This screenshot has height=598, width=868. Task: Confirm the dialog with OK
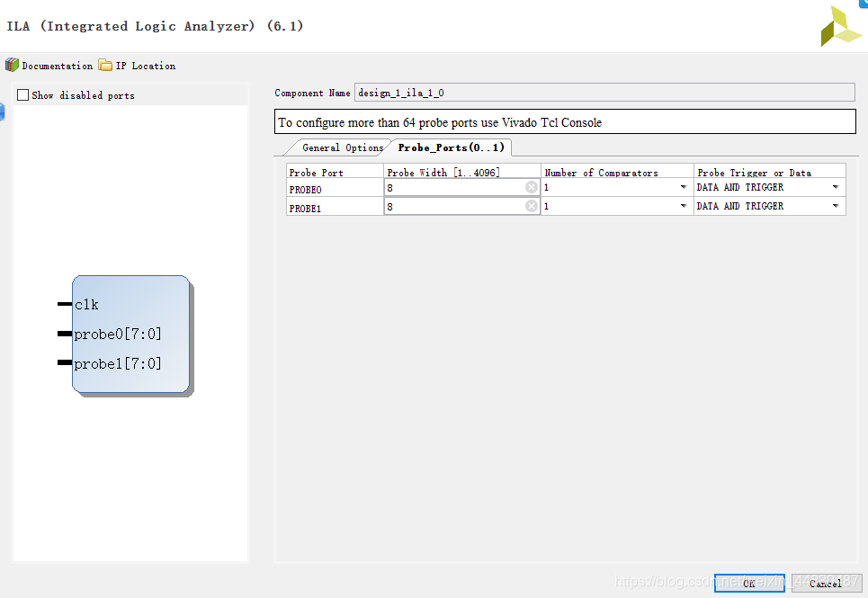pyautogui.click(x=749, y=584)
